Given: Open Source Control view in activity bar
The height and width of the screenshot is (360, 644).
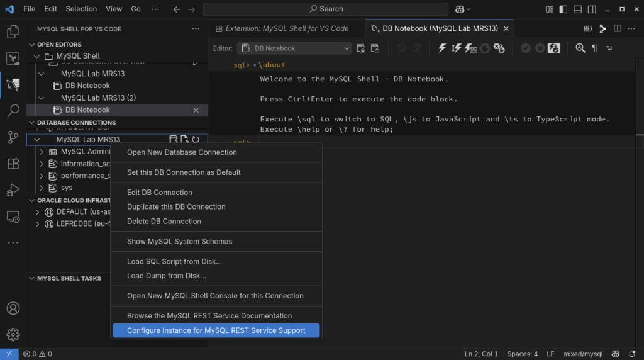Looking at the screenshot, I should click(13, 137).
